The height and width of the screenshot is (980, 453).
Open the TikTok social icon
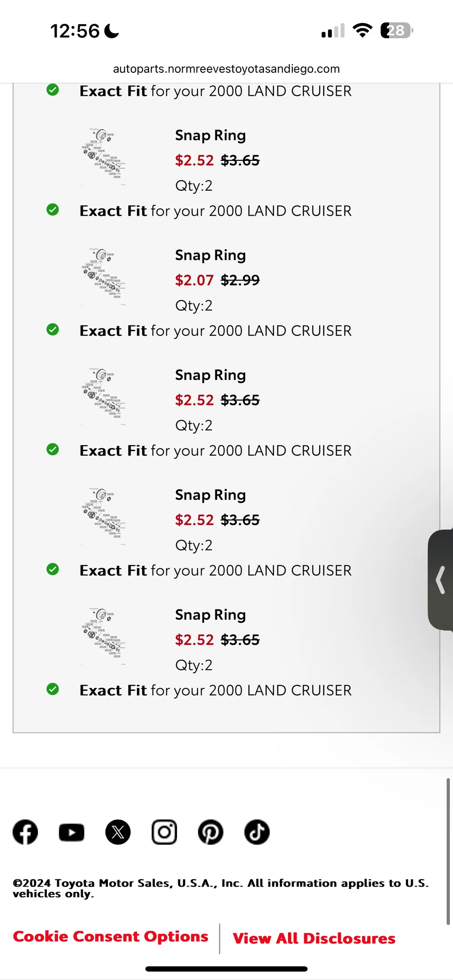pos(257,832)
